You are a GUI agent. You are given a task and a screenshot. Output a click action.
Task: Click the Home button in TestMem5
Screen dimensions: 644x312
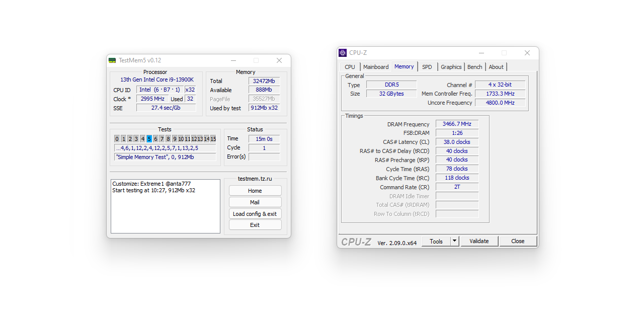pos(255,191)
